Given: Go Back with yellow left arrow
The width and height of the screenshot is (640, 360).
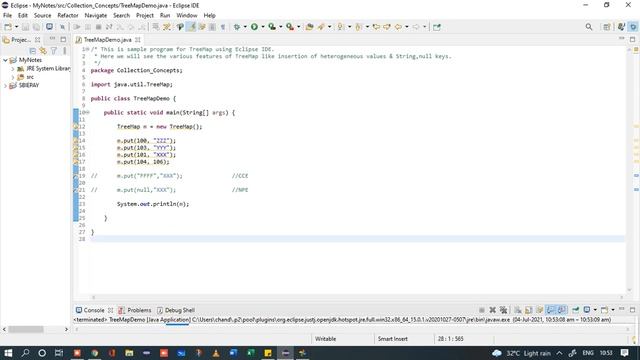Looking at the screenshot, I should 398,27.
